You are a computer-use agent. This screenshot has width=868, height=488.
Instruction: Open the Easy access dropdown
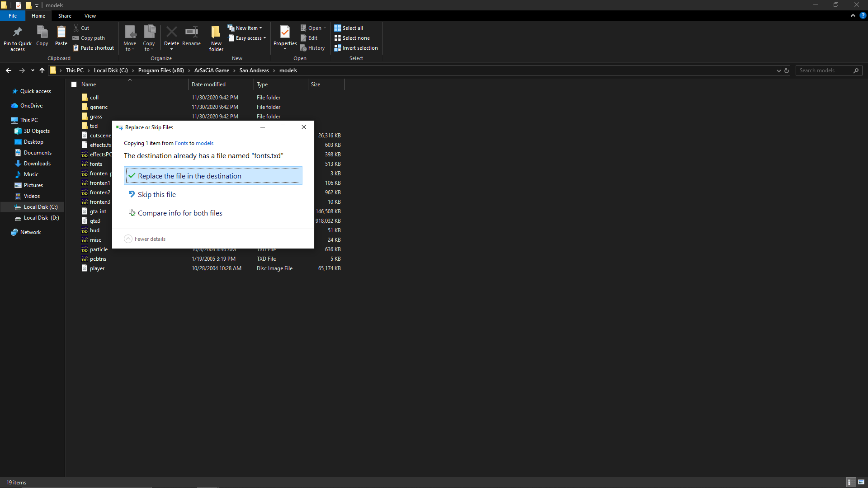pyautogui.click(x=247, y=38)
